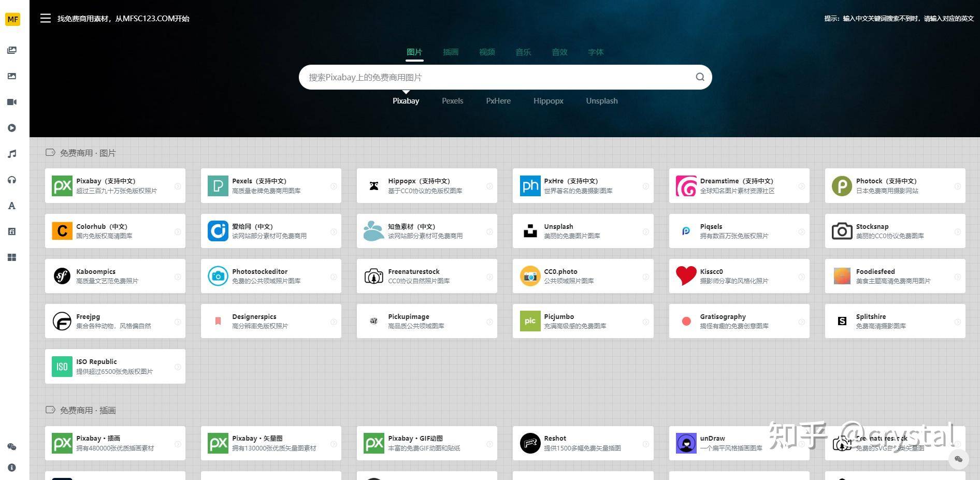This screenshot has height=480, width=980.
Task: Open the grid apps sidebar icon
Action: pos(12,257)
